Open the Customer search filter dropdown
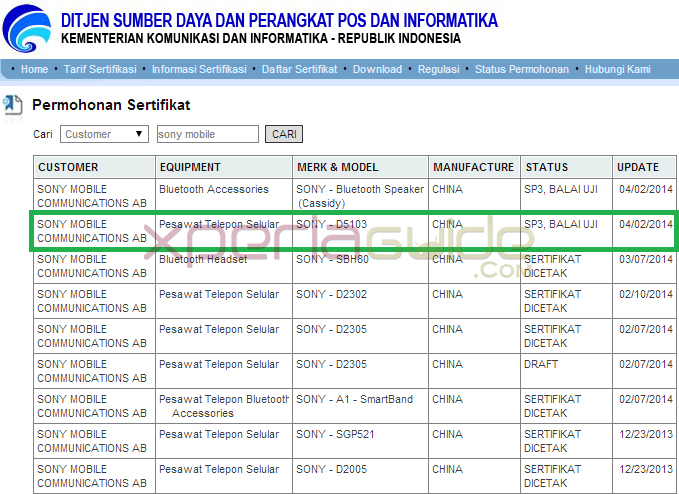 pyautogui.click(x=104, y=134)
